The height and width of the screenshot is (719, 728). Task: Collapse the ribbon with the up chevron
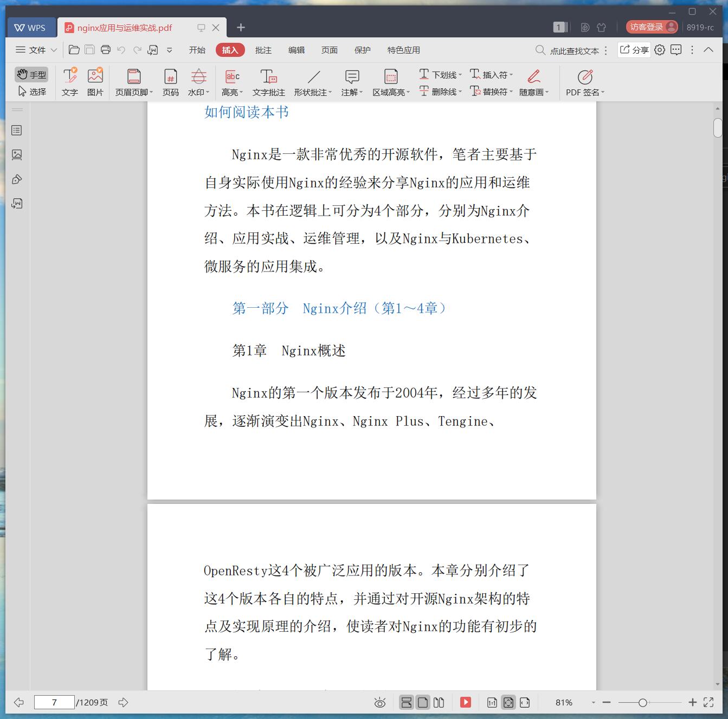(x=708, y=50)
